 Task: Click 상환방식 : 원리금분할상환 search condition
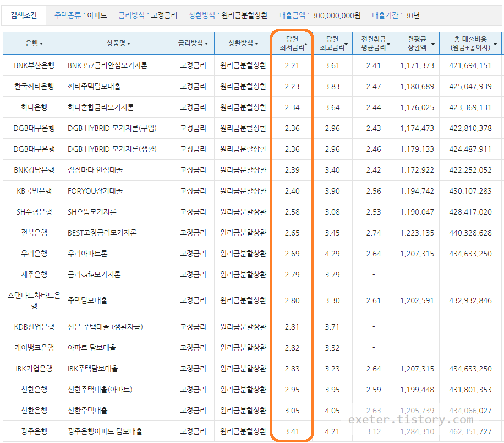point(228,15)
